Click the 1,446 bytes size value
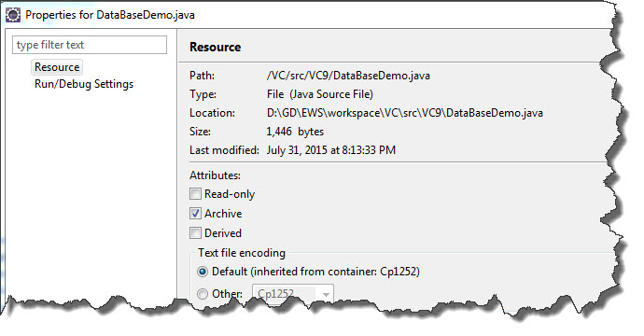This screenshot has width=644, height=336. pyautogui.click(x=295, y=132)
